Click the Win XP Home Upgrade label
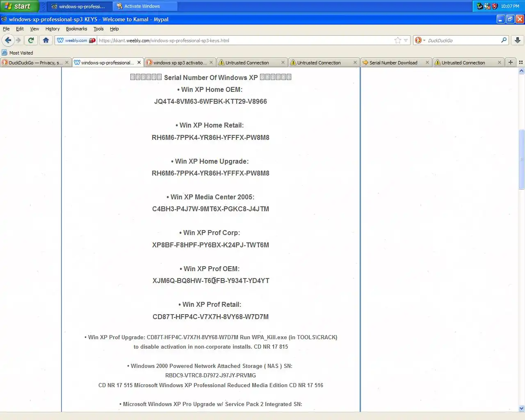Viewport: 525px width, 420px height. click(210, 161)
